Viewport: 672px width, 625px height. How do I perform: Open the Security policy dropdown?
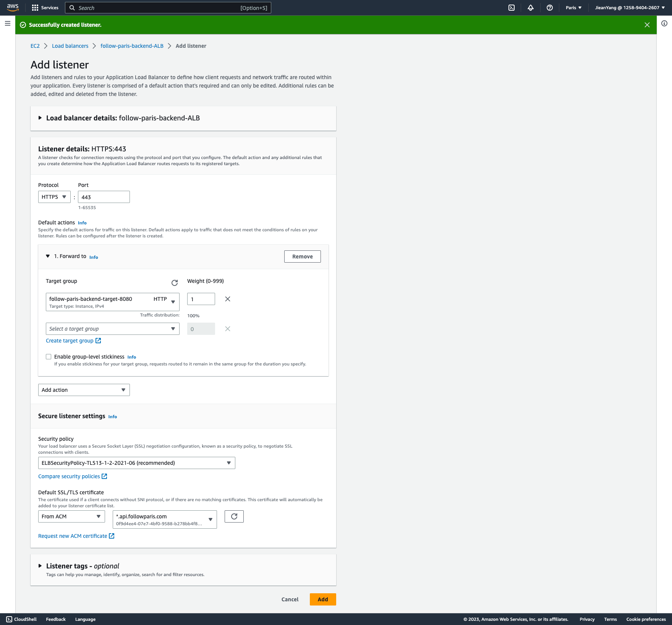click(137, 463)
